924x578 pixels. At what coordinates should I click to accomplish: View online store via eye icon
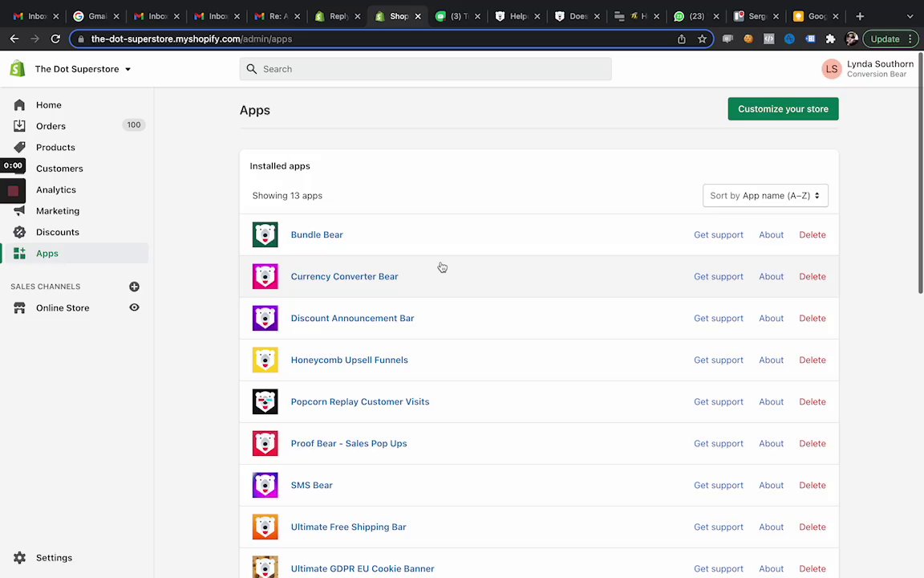pyautogui.click(x=135, y=307)
